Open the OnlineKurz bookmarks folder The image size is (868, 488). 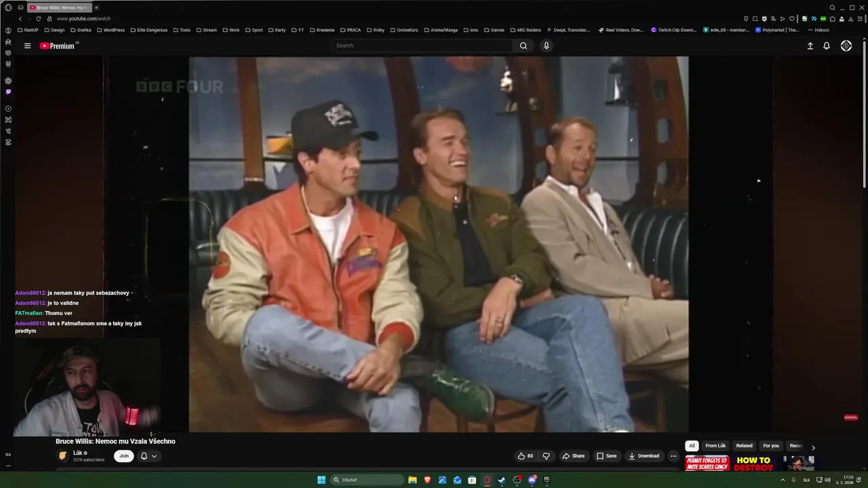click(403, 30)
